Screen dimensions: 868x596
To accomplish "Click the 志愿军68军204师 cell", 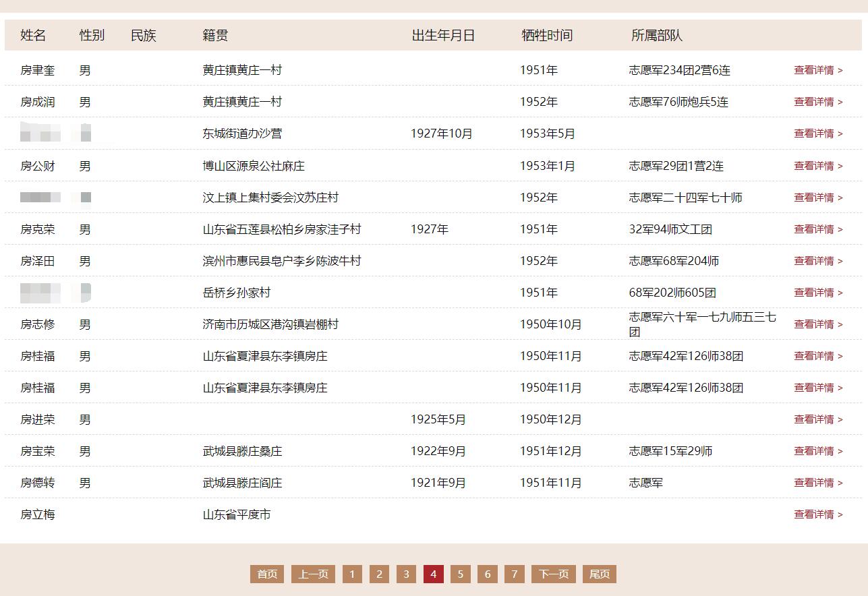I will point(674,261).
